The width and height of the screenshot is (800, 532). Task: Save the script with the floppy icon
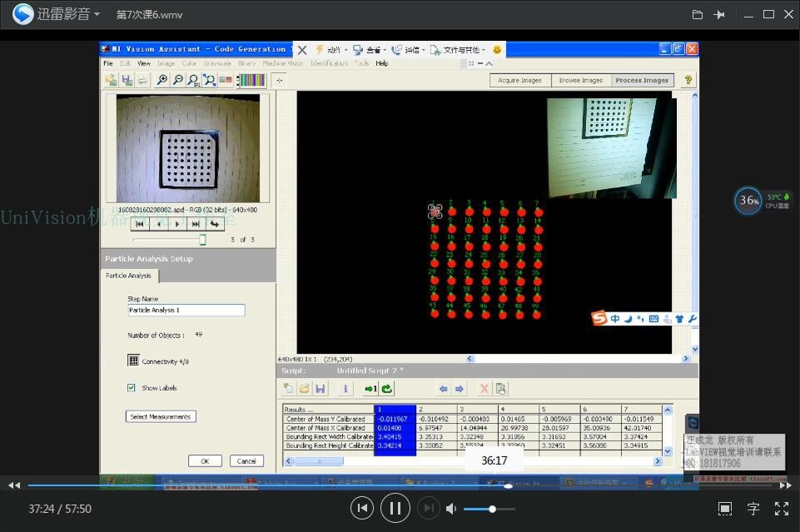pos(320,389)
